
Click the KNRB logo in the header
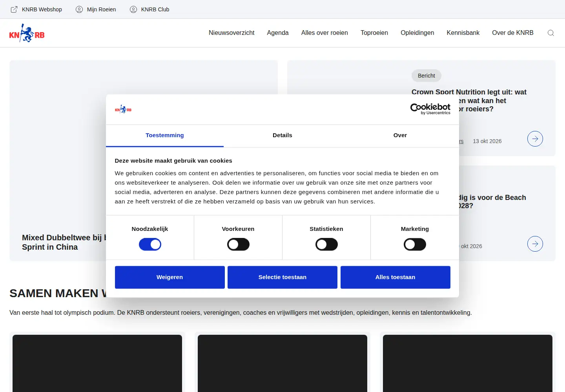tap(27, 33)
